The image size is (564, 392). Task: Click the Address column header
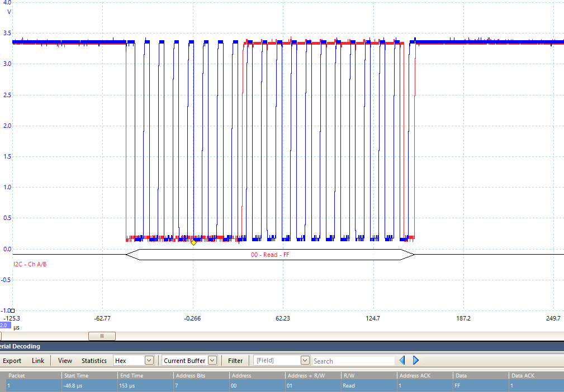point(257,375)
